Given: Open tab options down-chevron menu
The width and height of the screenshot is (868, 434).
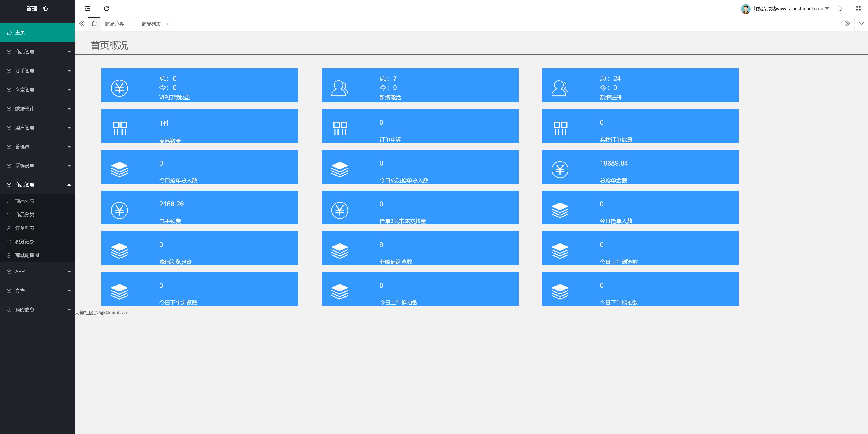Looking at the screenshot, I should [861, 24].
